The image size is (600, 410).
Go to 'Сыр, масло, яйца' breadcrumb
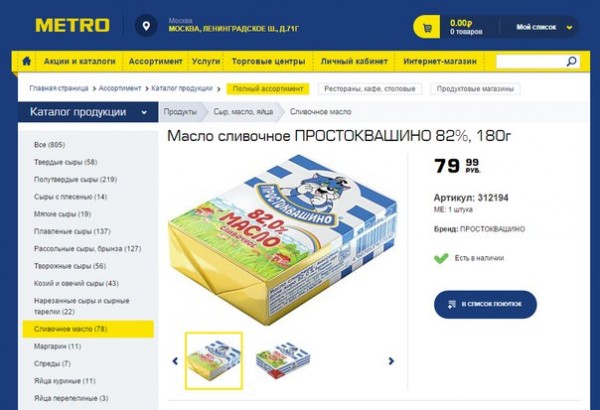tap(243, 112)
